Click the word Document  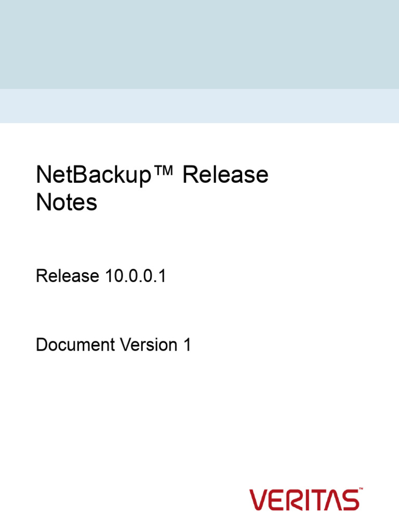(x=75, y=345)
